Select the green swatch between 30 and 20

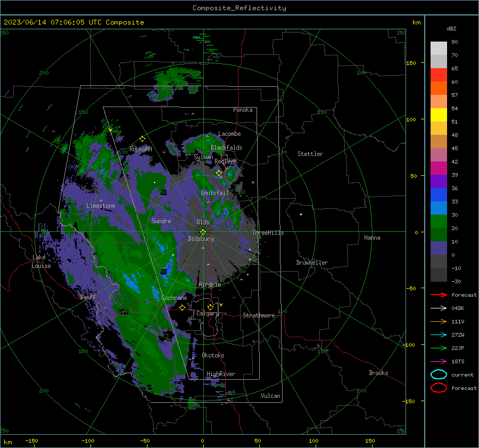coord(439,221)
